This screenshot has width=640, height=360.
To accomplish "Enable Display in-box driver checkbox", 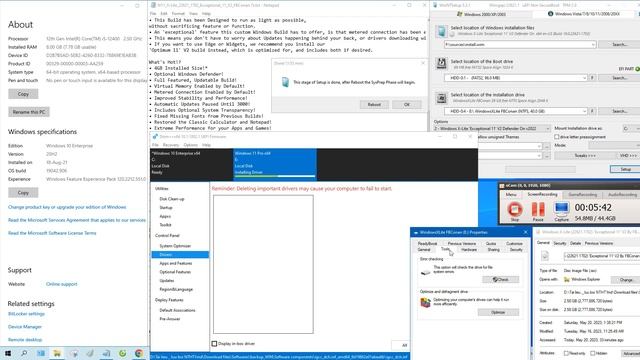I will point(214,344).
